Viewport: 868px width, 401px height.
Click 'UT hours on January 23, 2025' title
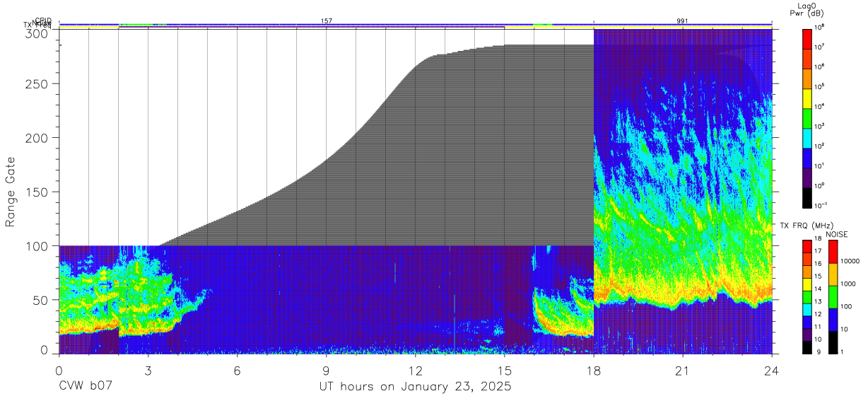coord(414,387)
